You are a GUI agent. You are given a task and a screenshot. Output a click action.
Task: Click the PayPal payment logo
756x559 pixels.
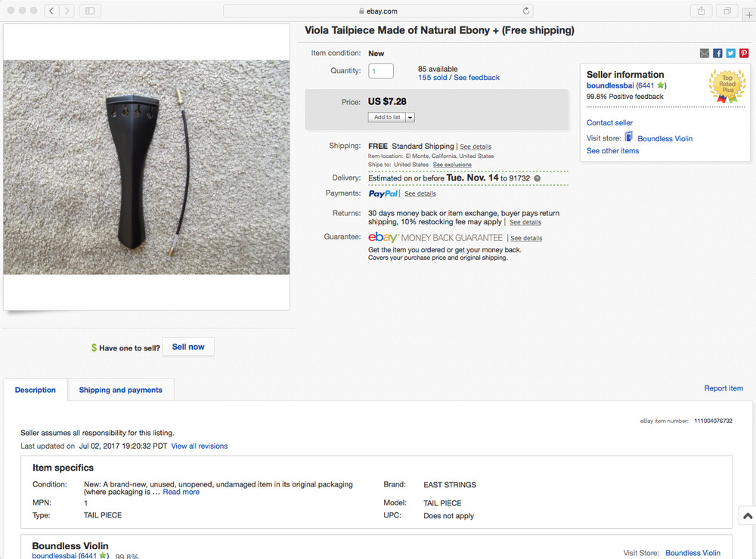382,193
